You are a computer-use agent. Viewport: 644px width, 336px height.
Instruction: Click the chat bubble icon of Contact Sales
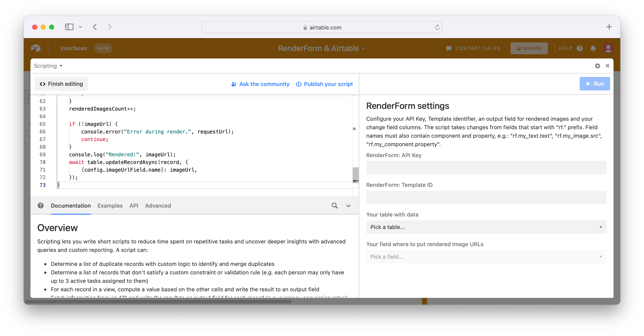[x=449, y=48]
